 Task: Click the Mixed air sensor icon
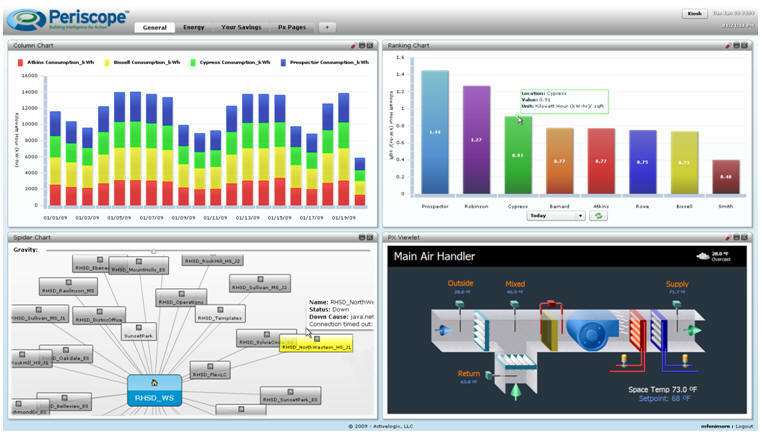point(514,307)
